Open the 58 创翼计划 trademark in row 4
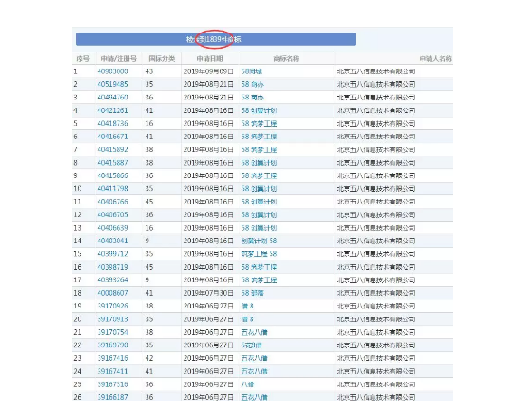Image resolution: width=532 pixels, height=407 pixels. pos(259,110)
